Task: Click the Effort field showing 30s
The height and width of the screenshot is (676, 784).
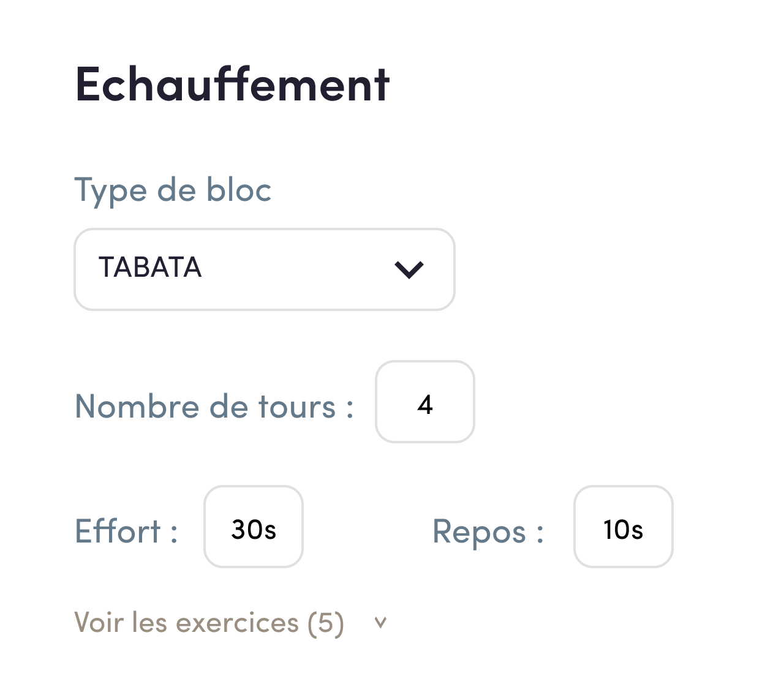Action: (x=253, y=527)
